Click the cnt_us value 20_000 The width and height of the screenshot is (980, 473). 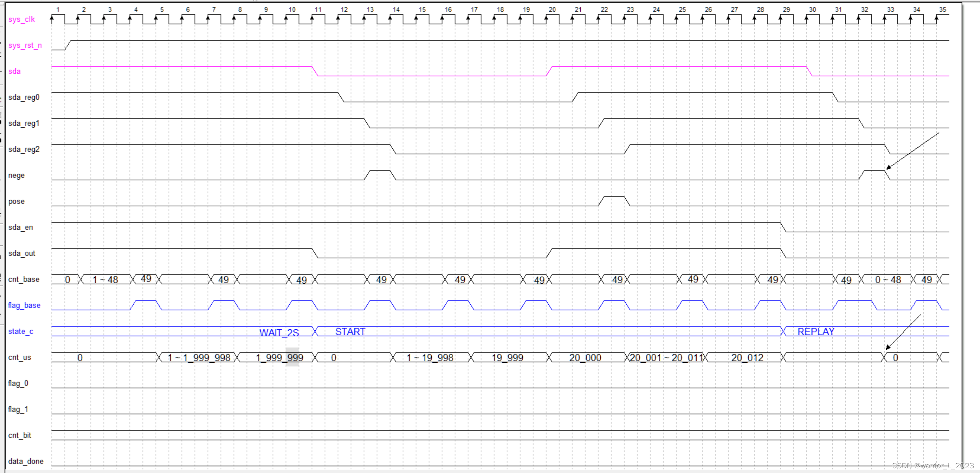pos(585,358)
